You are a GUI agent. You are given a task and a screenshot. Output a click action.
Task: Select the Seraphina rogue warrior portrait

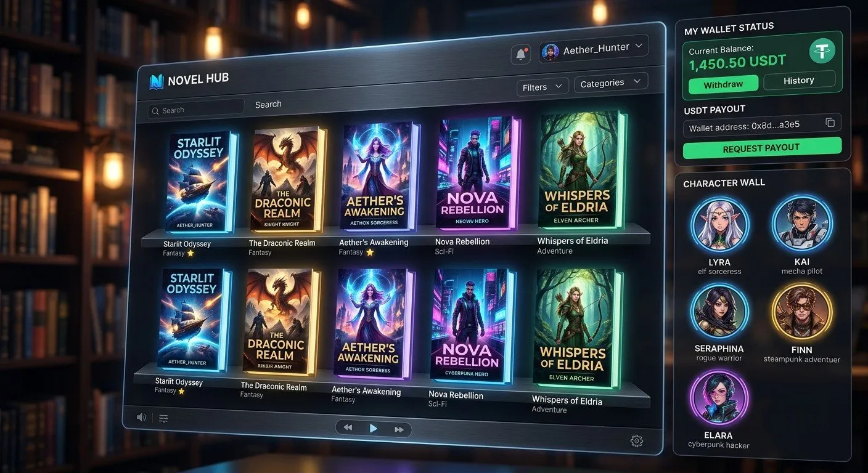(x=719, y=312)
